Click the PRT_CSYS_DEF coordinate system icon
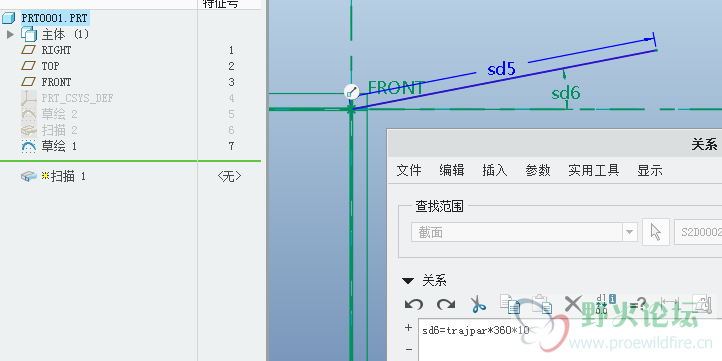This screenshot has width=722, height=361. coord(29,98)
